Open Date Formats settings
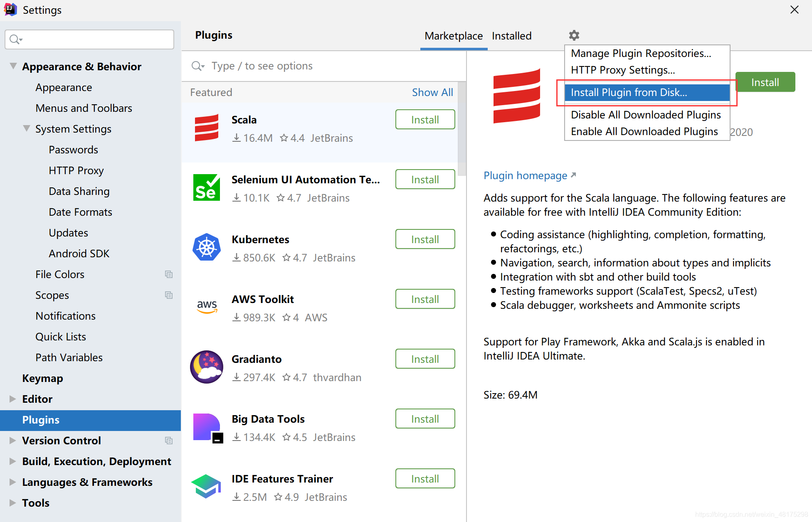Screen dimensions: 812x522 [x=80, y=212]
